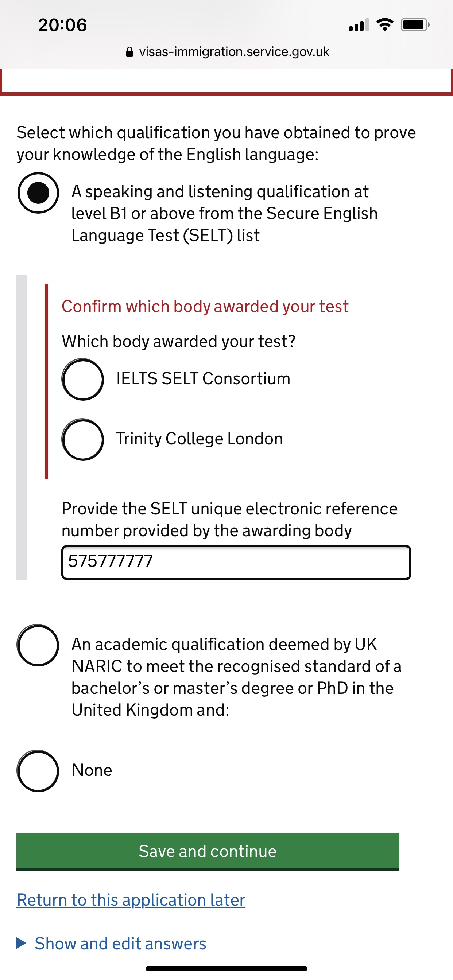Tap the Wi-Fi status icon
Screen dimensions: 453x980
384,25
